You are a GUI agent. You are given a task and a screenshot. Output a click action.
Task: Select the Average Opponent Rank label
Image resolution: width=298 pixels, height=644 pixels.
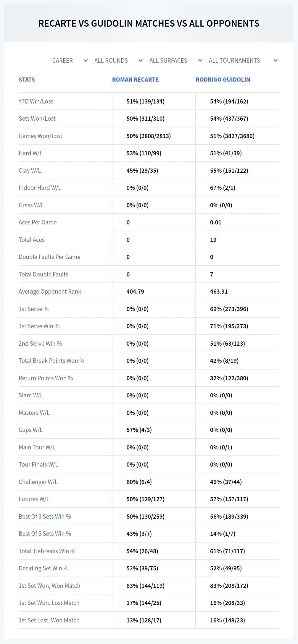pyautogui.click(x=50, y=292)
